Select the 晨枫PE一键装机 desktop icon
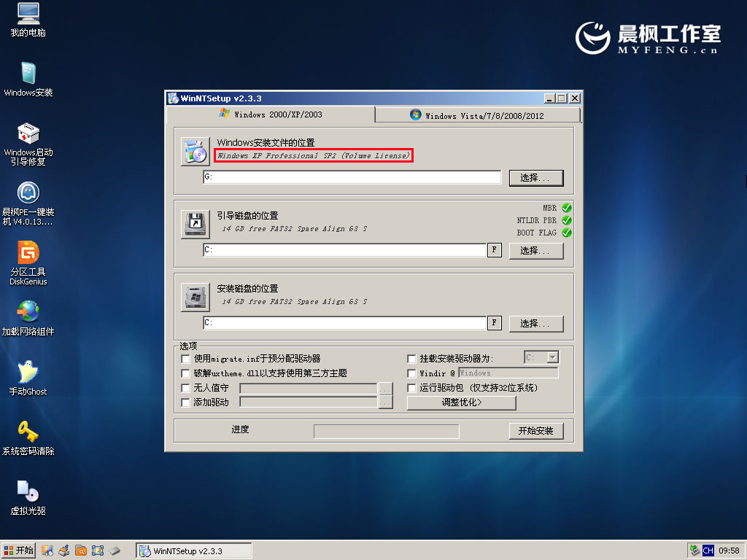747x560 pixels. [x=28, y=204]
